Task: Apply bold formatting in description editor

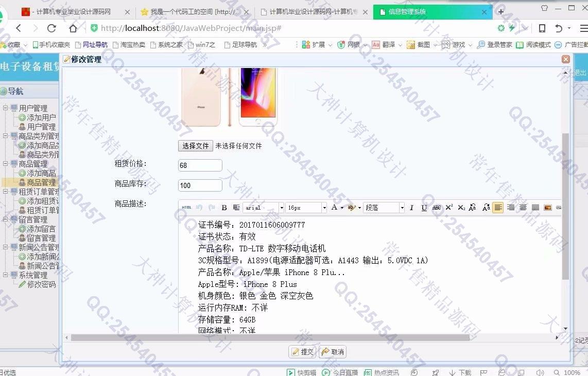Action: tap(224, 208)
